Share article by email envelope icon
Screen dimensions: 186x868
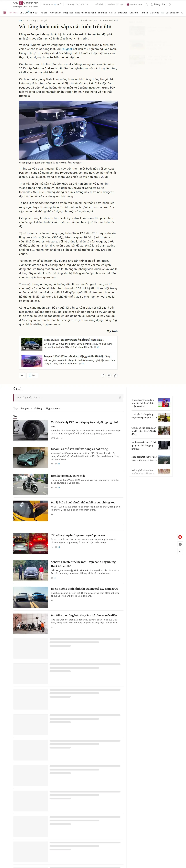pos(109,375)
